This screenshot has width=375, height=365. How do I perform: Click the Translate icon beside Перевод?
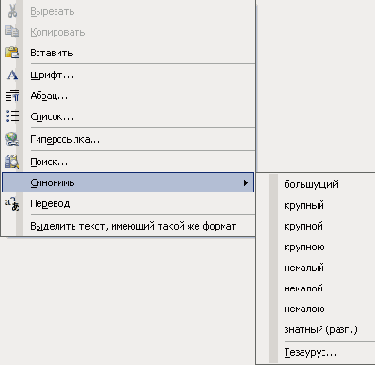(12, 203)
